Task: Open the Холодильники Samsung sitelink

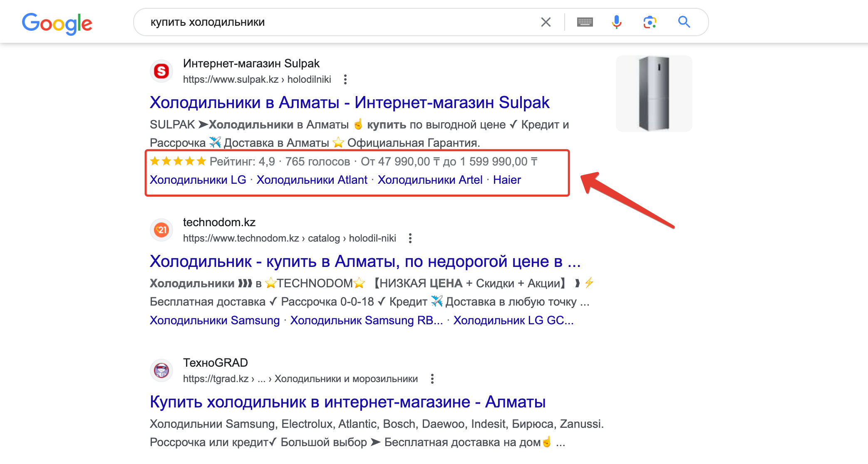Action: 215,320
